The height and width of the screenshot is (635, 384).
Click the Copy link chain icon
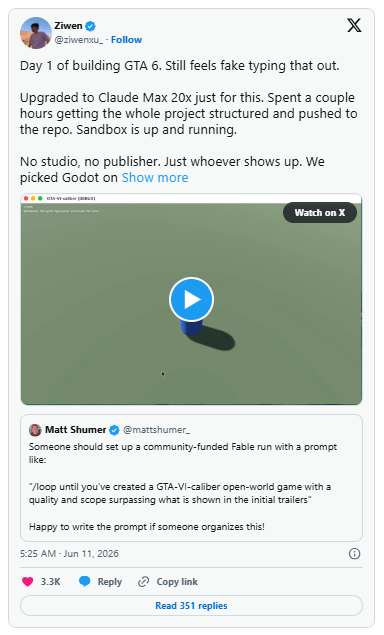pyautogui.click(x=143, y=582)
